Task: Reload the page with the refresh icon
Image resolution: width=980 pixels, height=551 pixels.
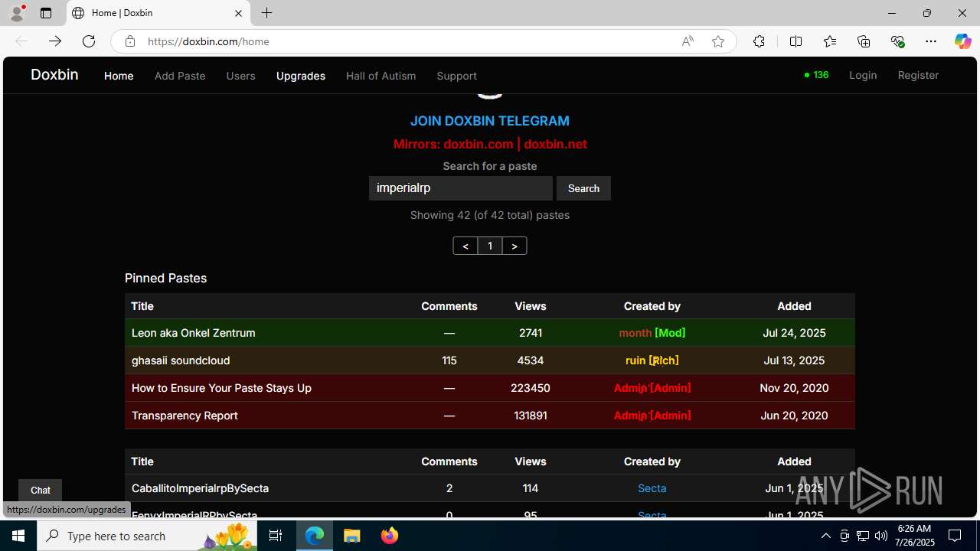Action: tap(89, 41)
